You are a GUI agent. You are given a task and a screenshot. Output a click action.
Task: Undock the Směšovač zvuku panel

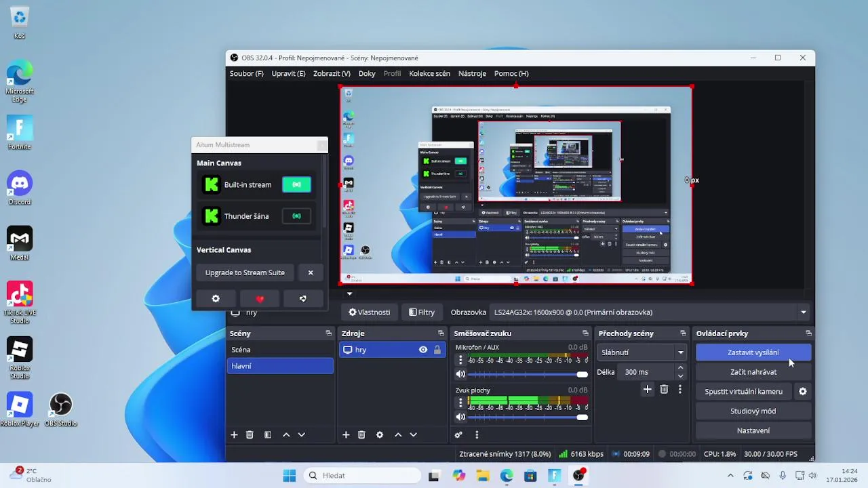[x=585, y=333]
